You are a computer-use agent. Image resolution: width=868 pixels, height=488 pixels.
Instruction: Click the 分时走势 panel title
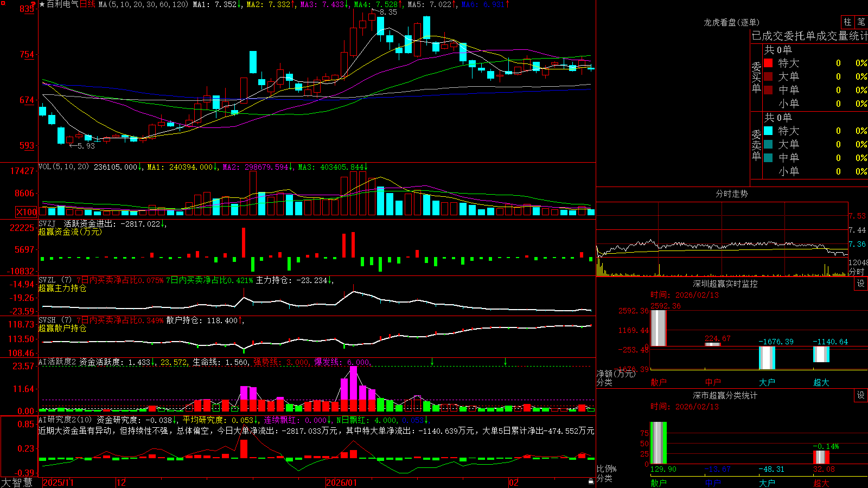[731, 194]
